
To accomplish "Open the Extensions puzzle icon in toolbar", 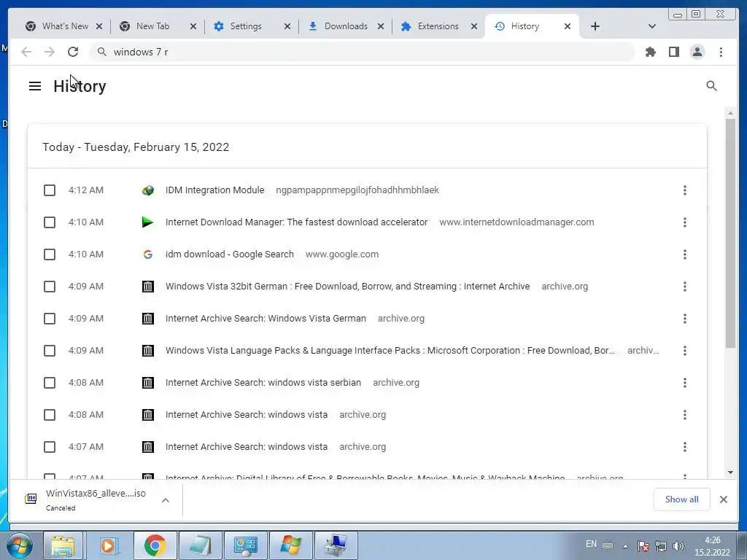I will click(x=650, y=52).
